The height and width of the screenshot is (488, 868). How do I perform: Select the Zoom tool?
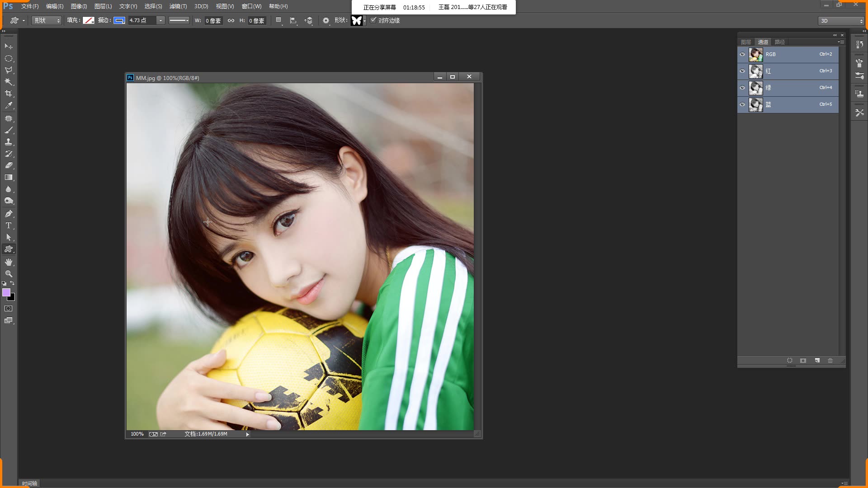(x=9, y=274)
